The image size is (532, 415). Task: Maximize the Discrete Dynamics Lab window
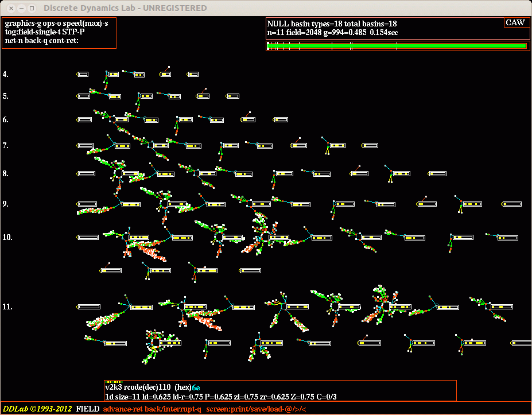point(32,8)
